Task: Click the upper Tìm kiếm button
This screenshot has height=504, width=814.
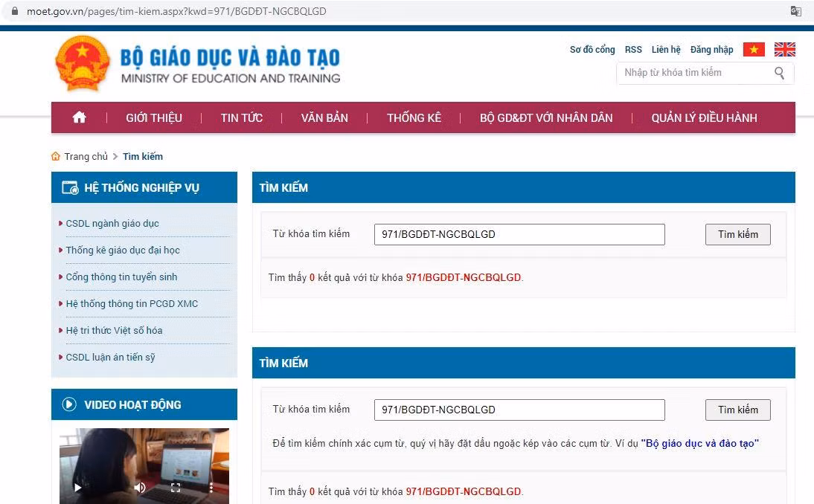Action: coord(737,234)
